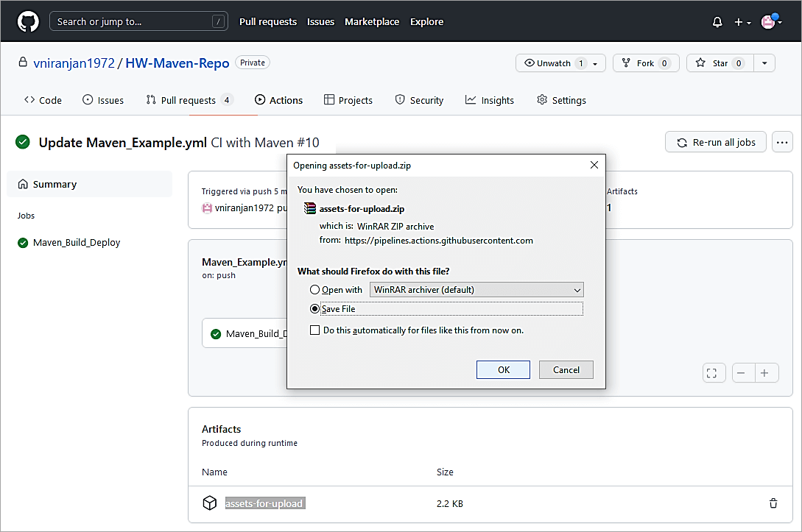Switch to the Actions tab
802x532 pixels.
coord(278,100)
